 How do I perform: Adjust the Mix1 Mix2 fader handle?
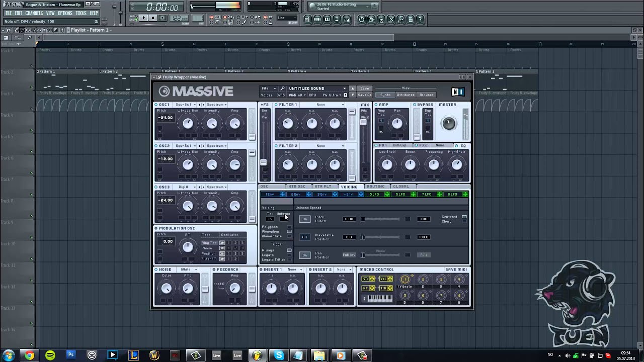(x=363, y=121)
